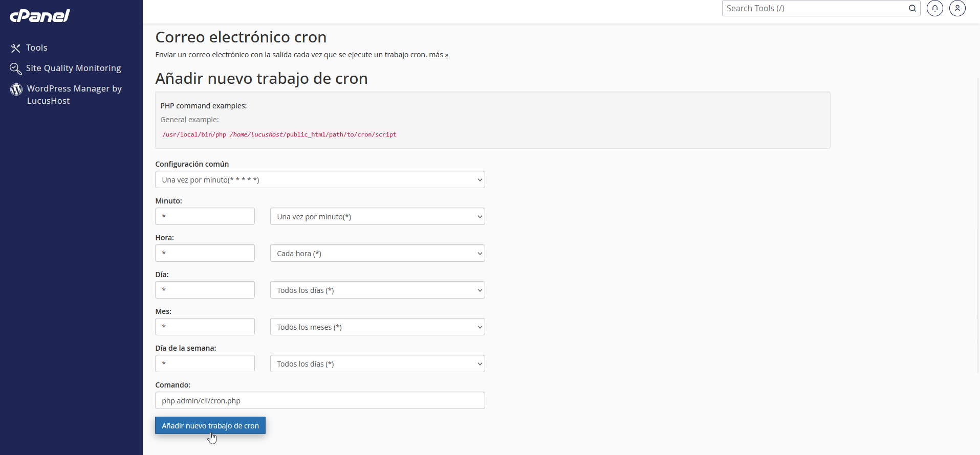Click the Comando input field
Screen dimensions: 980x455
[320, 400]
